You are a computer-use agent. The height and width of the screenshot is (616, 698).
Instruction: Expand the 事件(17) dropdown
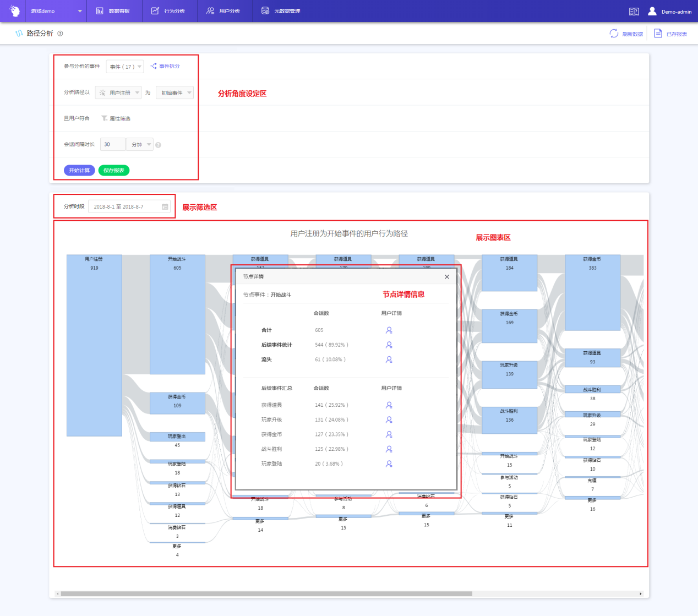pyautogui.click(x=125, y=67)
